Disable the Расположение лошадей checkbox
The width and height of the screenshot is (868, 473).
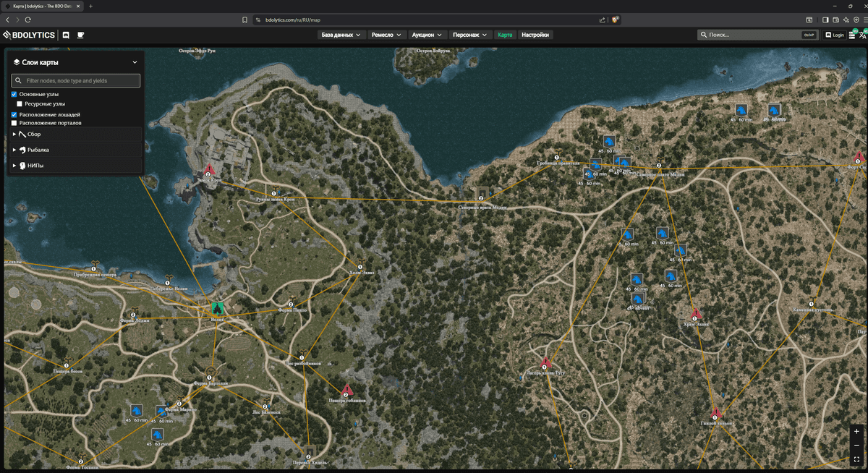point(14,114)
